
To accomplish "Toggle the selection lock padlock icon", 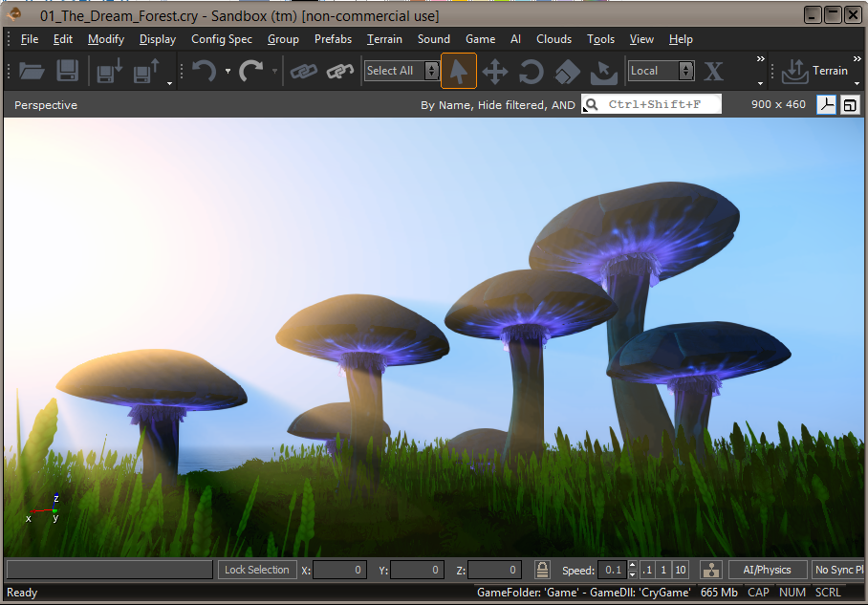I will [542, 569].
